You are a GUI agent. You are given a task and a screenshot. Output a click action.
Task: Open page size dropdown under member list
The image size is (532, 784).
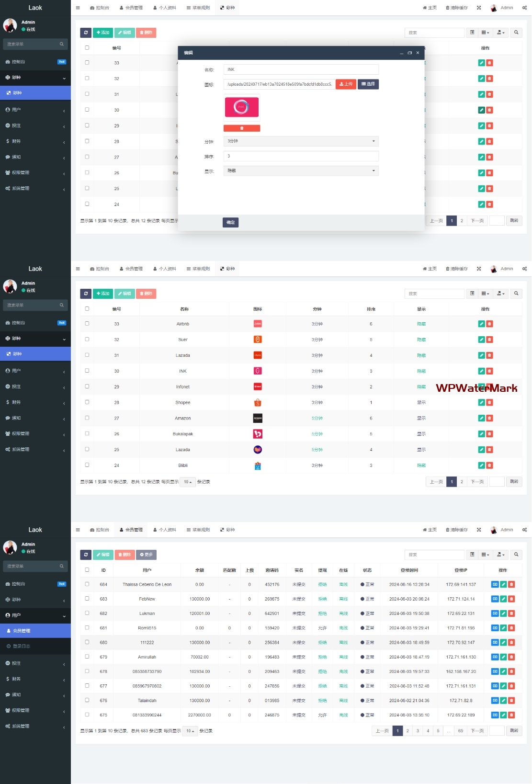point(190,731)
